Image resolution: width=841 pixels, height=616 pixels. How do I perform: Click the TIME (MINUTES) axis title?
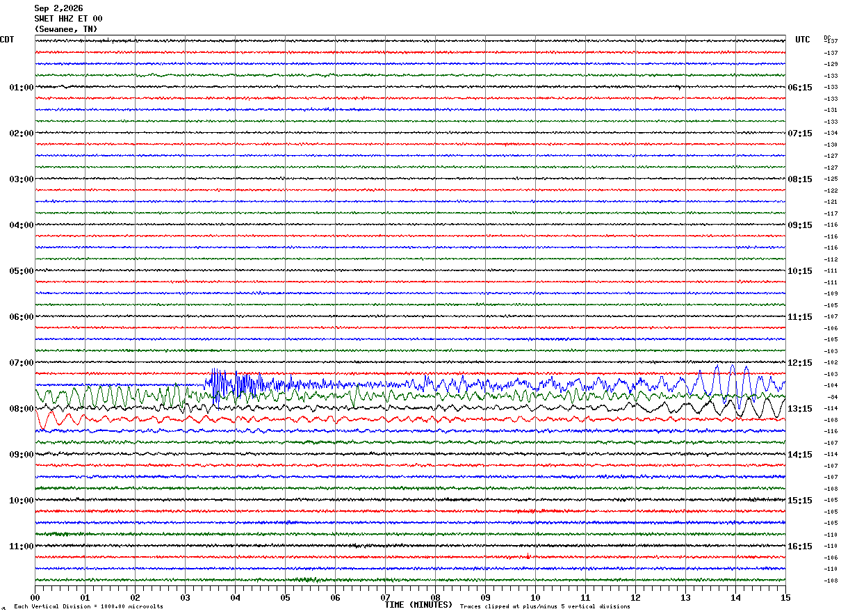[x=418, y=605]
